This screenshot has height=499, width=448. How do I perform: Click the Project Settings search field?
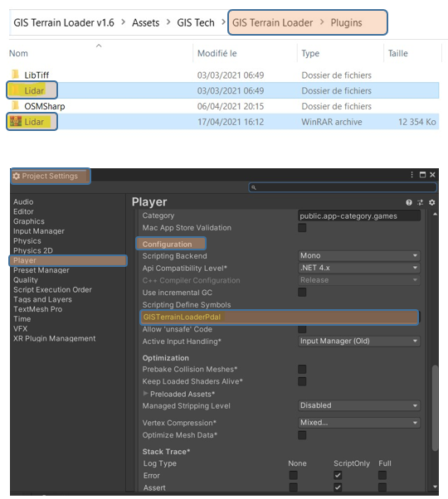coord(343,187)
